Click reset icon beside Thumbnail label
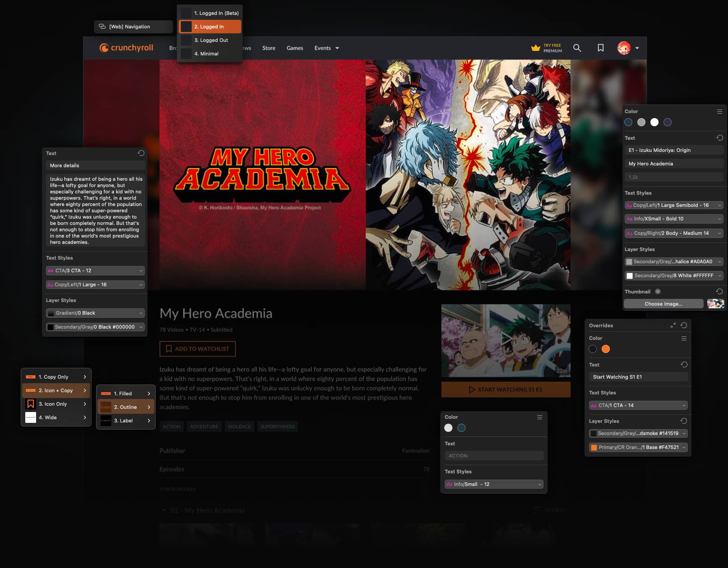The height and width of the screenshot is (568, 728). point(719,292)
